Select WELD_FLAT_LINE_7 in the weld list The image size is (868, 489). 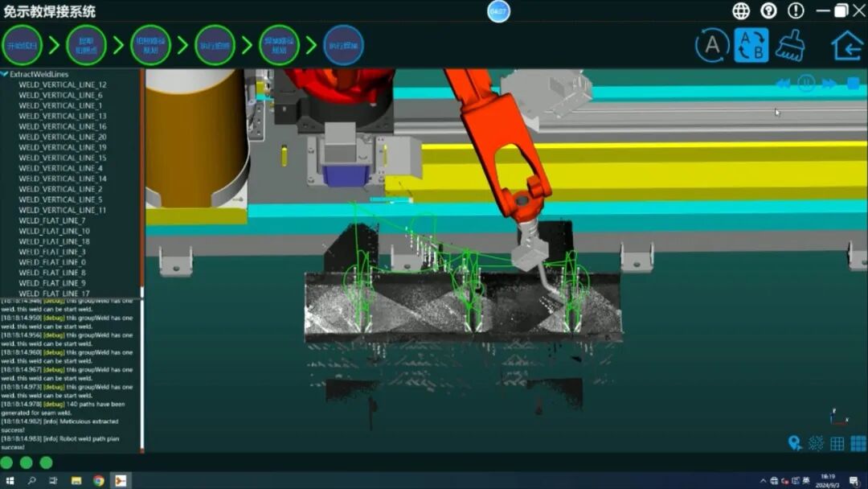pyautogui.click(x=52, y=220)
